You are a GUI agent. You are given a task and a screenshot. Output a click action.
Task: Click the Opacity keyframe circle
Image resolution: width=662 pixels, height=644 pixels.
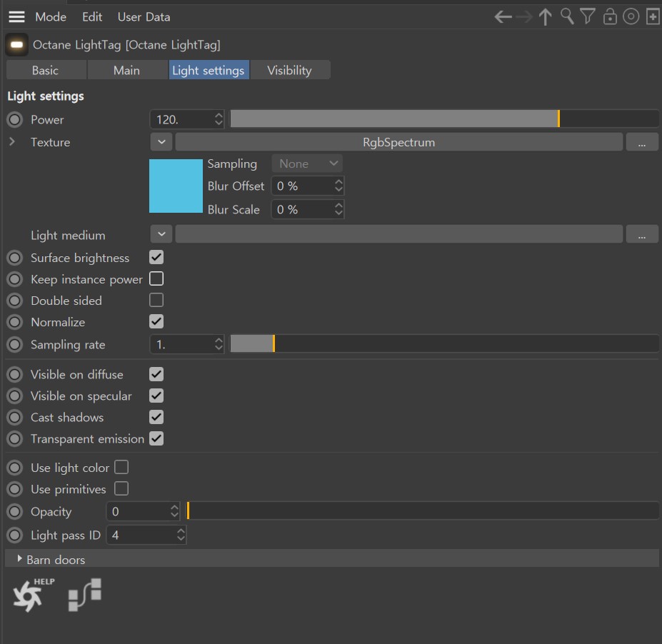coord(15,511)
